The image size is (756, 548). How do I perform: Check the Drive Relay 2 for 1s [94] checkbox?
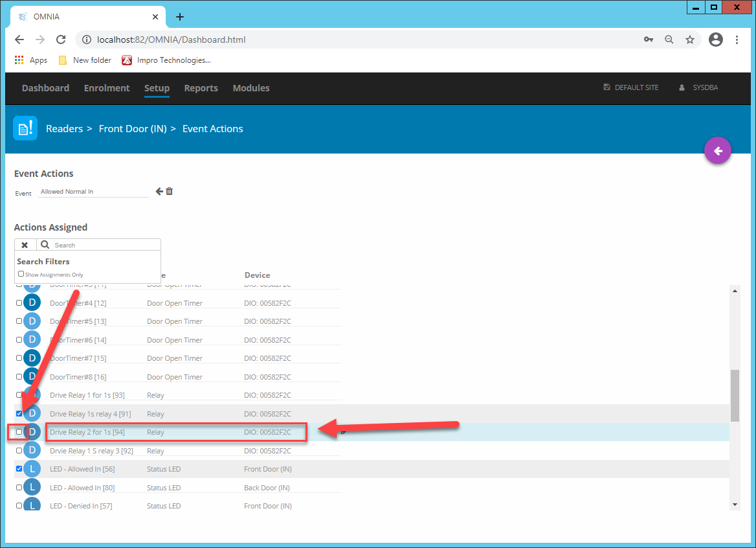tap(19, 432)
